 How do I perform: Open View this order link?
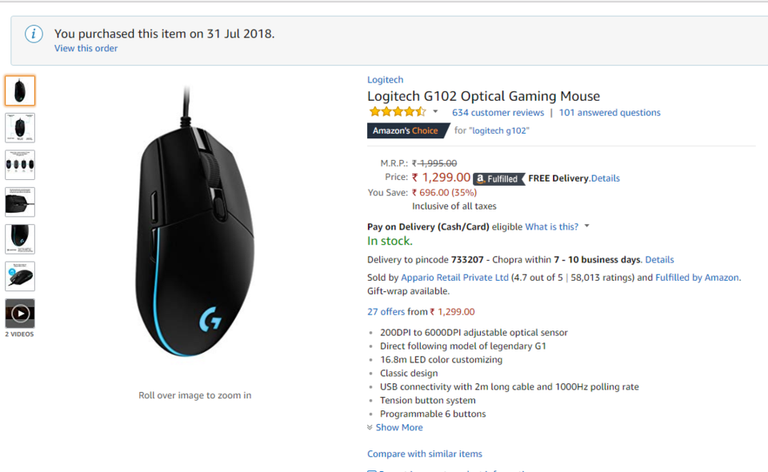[86, 48]
